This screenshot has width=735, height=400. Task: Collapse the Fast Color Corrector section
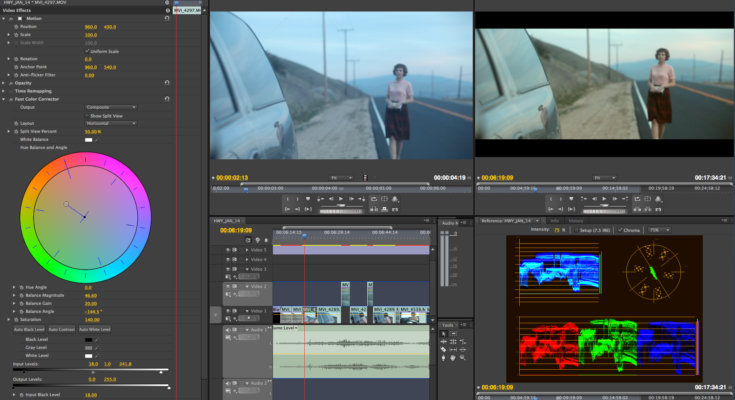click(x=4, y=99)
